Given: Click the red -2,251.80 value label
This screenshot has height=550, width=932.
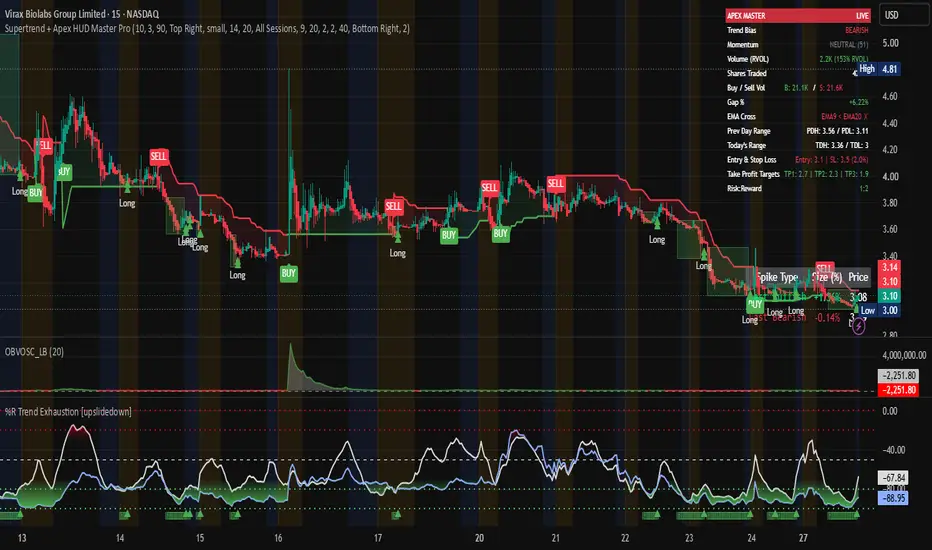Looking at the screenshot, I should pos(898,390).
